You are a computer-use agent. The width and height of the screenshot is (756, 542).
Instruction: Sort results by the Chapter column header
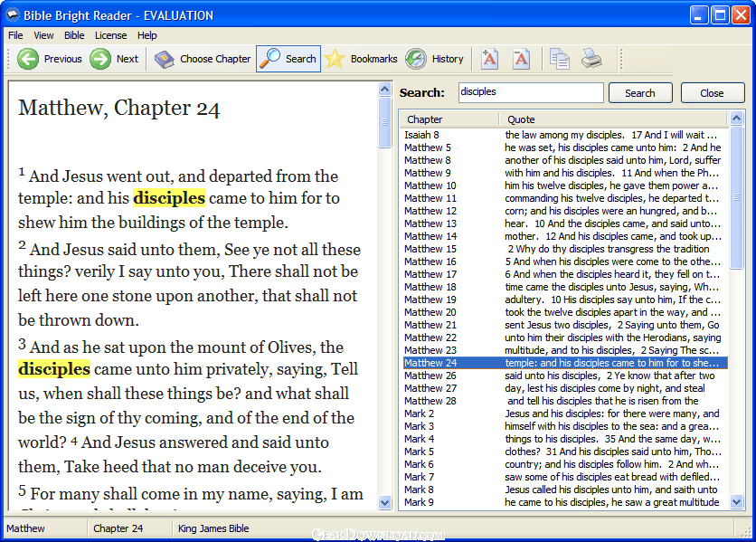pyautogui.click(x=450, y=119)
